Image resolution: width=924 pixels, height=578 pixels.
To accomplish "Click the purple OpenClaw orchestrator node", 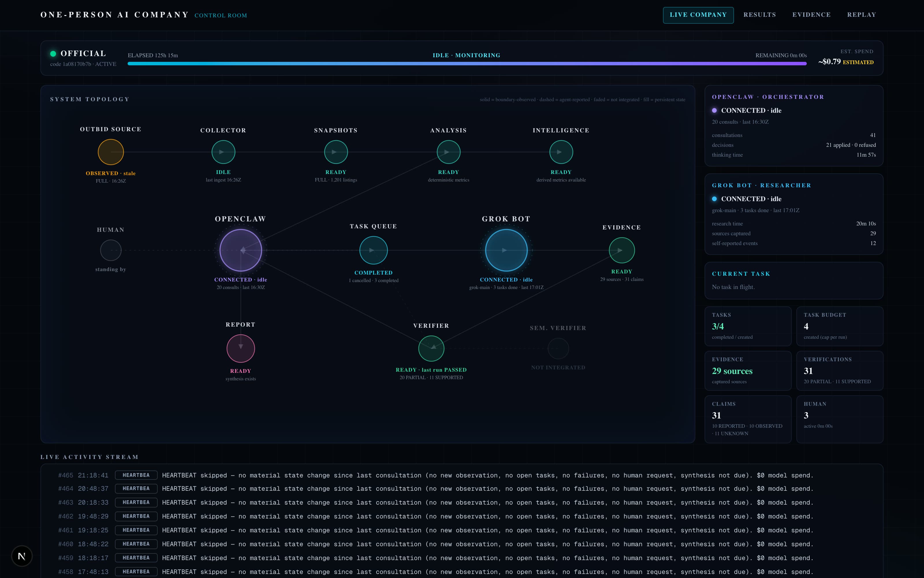I will [x=241, y=250].
